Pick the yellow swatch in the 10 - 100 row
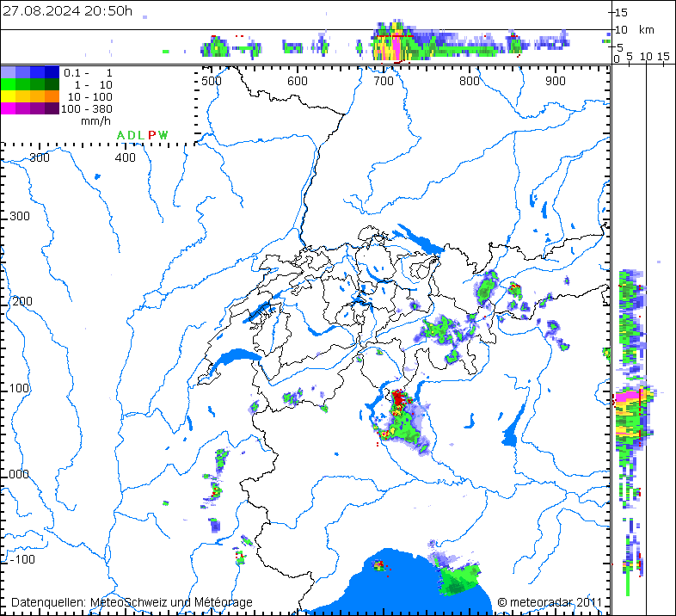This screenshot has width=676, height=616. click(x=8, y=96)
